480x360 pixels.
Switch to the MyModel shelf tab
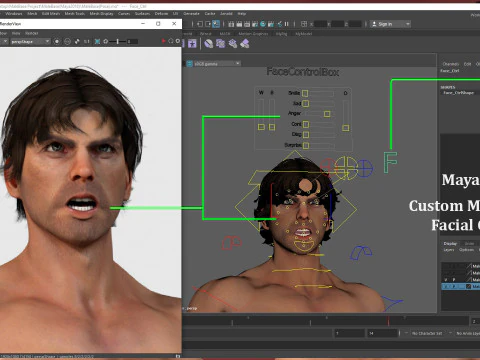pyautogui.click(x=303, y=34)
